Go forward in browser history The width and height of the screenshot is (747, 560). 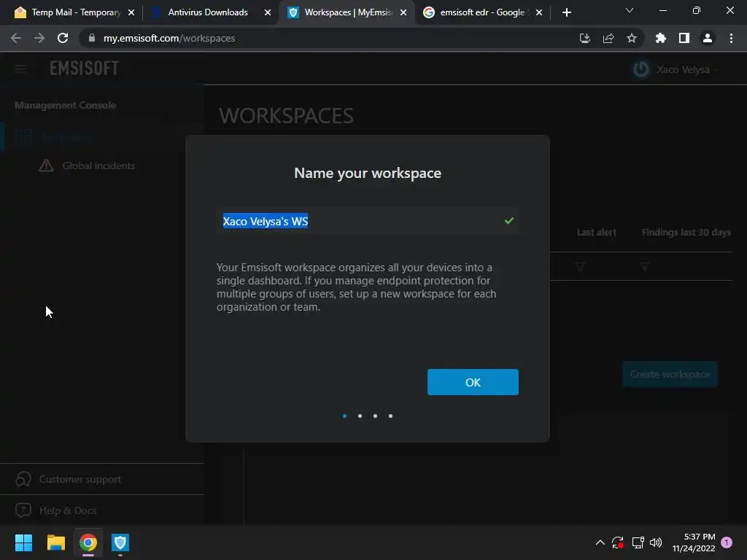39,38
